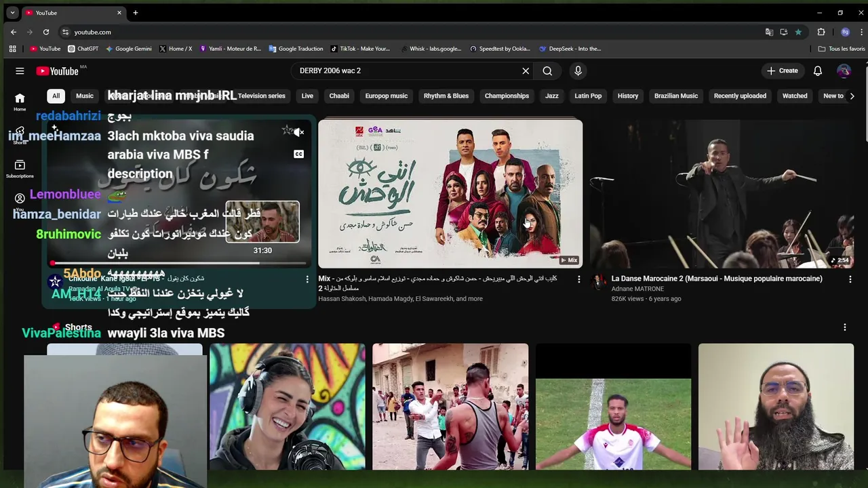Viewport: 868px width, 488px height.
Task: Open a new browser tab
Action: pos(136,13)
